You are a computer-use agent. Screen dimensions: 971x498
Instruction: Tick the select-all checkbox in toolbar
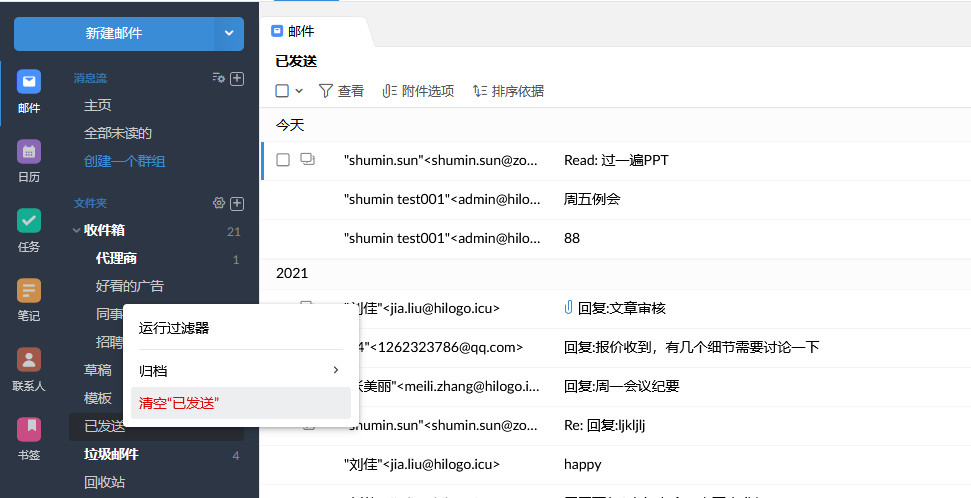pyautogui.click(x=282, y=91)
